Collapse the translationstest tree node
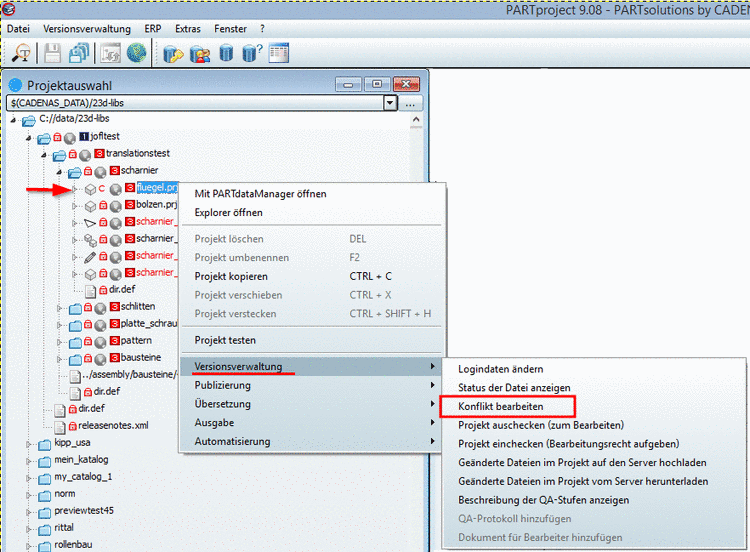The width and height of the screenshot is (750, 552). 44,155
